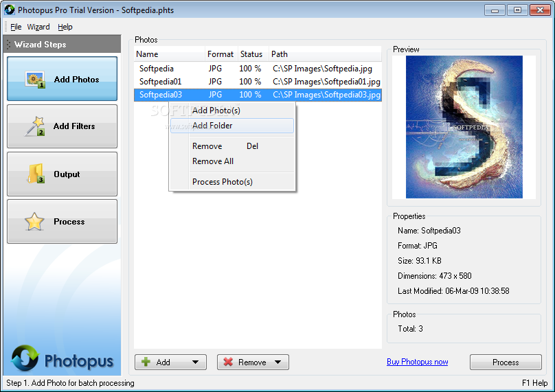Follow the Buy Photopus now link
The height and width of the screenshot is (392, 555).
[x=418, y=362]
